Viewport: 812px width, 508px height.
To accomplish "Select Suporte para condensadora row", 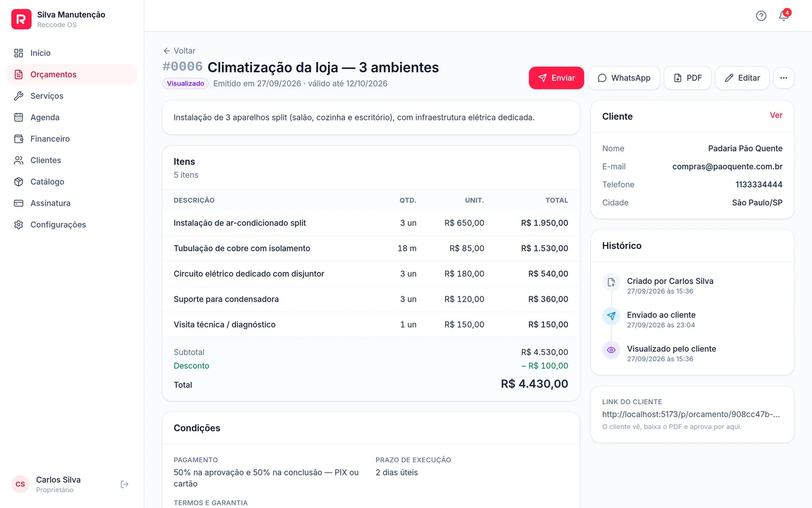I will (x=371, y=299).
